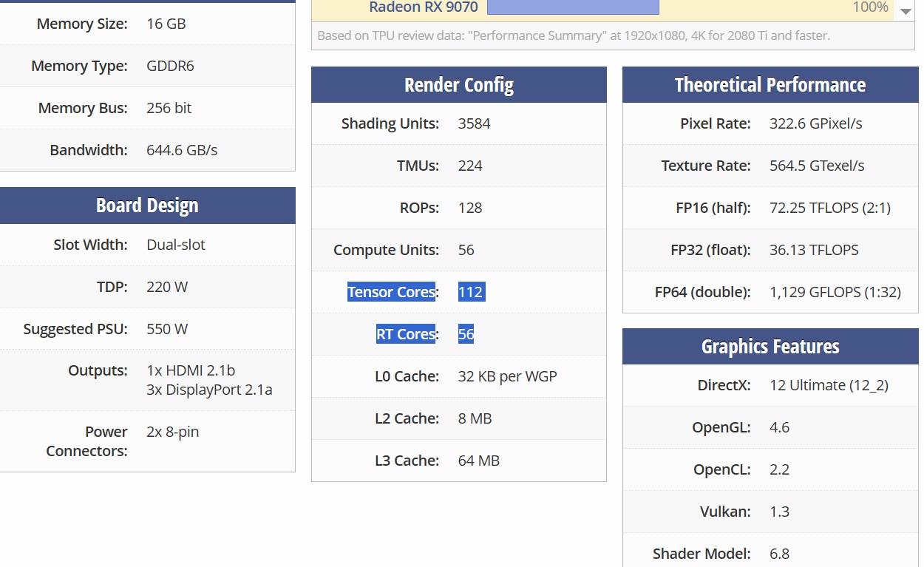Click the TMUs label

(418, 166)
